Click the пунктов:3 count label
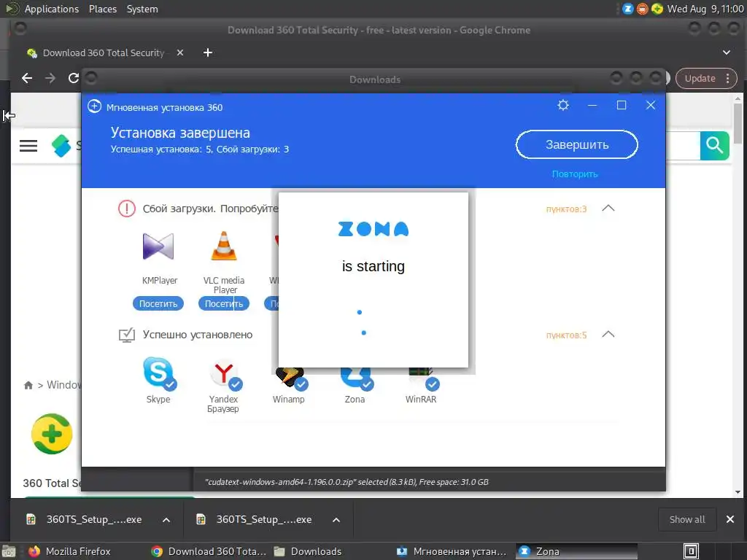Viewport: 747px width, 560px height. click(566, 209)
